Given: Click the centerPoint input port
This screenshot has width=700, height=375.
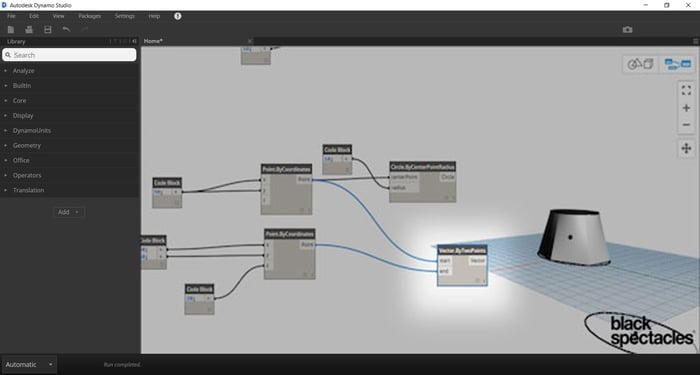Looking at the screenshot, I should pyautogui.click(x=404, y=177).
